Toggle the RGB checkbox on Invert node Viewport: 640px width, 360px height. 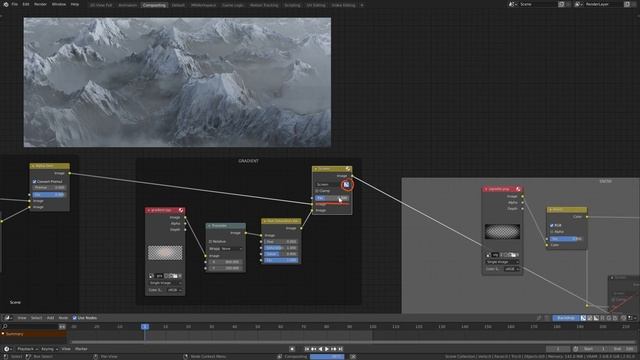[552, 225]
